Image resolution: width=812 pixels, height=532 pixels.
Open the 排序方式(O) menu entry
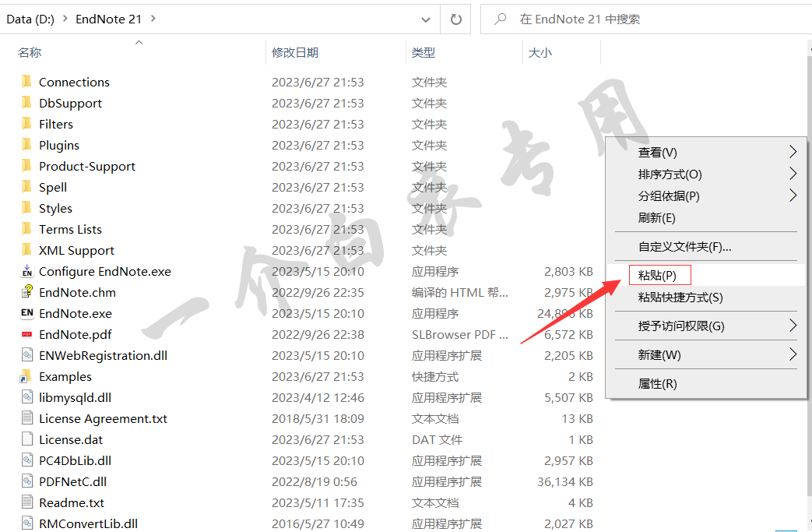tap(706, 174)
